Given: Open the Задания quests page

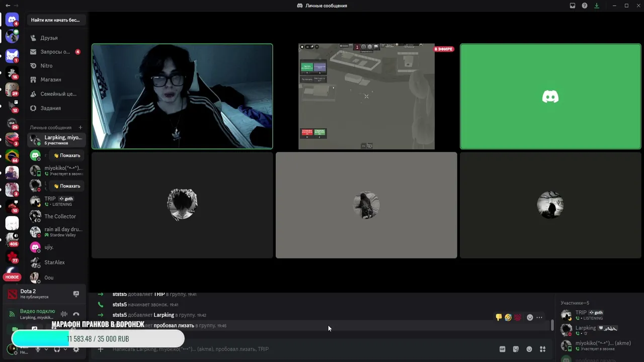Looking at the screenshot, I should (56, 108).
